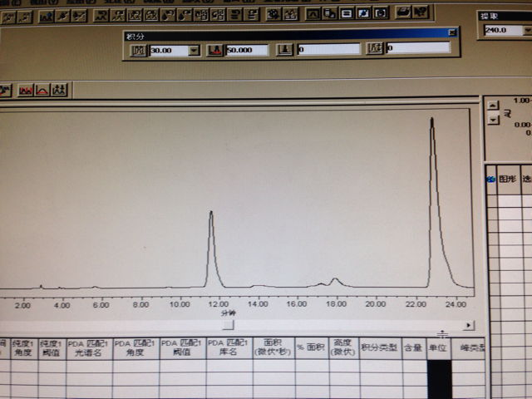Screen dimensions: 532x399
Task: Click the minimum height icon in 积分 bar
Action: [374, 48]
